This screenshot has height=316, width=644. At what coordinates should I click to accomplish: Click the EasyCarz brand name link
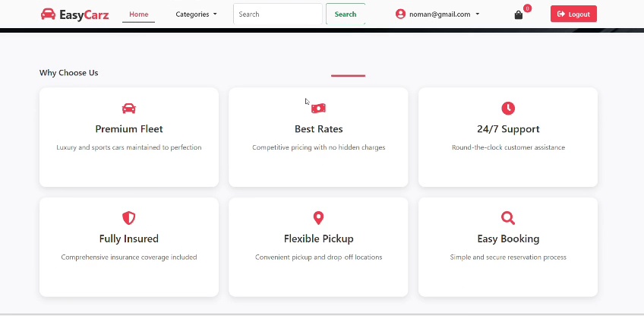[84, 14]
